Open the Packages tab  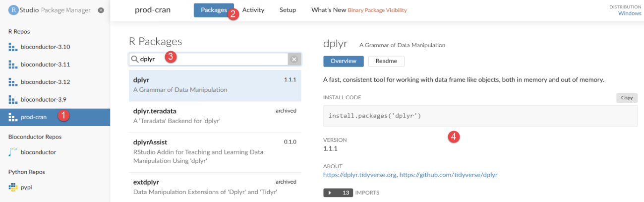pos(214,10)
